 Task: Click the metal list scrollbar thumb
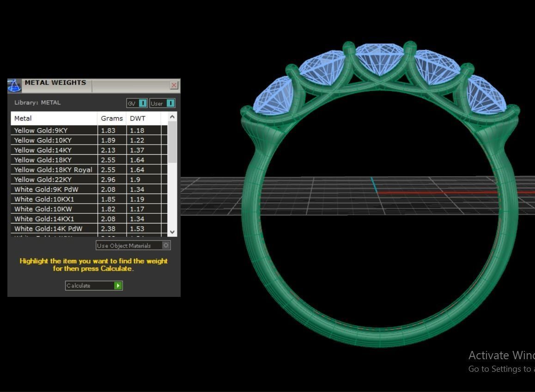pos(172,142)
